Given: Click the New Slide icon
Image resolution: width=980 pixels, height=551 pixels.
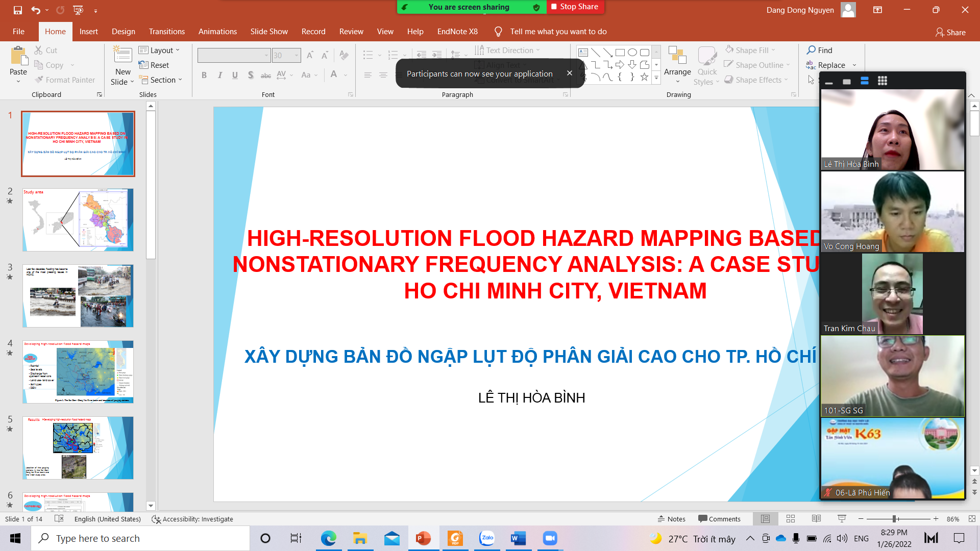Looking at the screenshot, I should point(122,55).
